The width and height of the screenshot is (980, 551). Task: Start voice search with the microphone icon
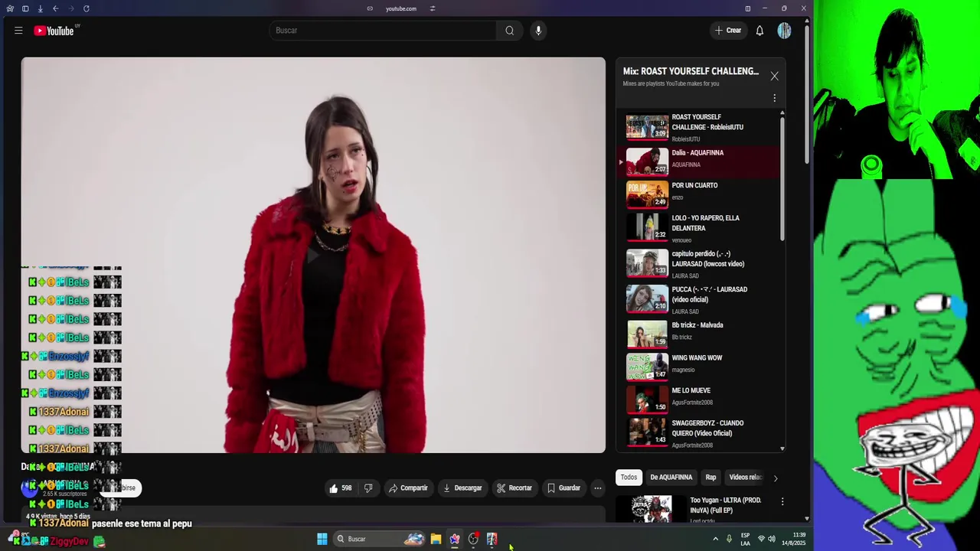538,31
